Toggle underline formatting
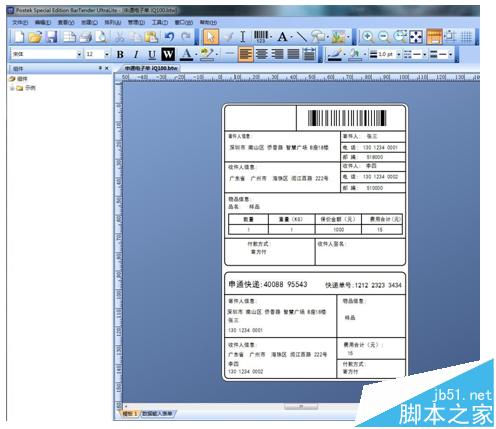496x429 pixels. coord(152,55)
